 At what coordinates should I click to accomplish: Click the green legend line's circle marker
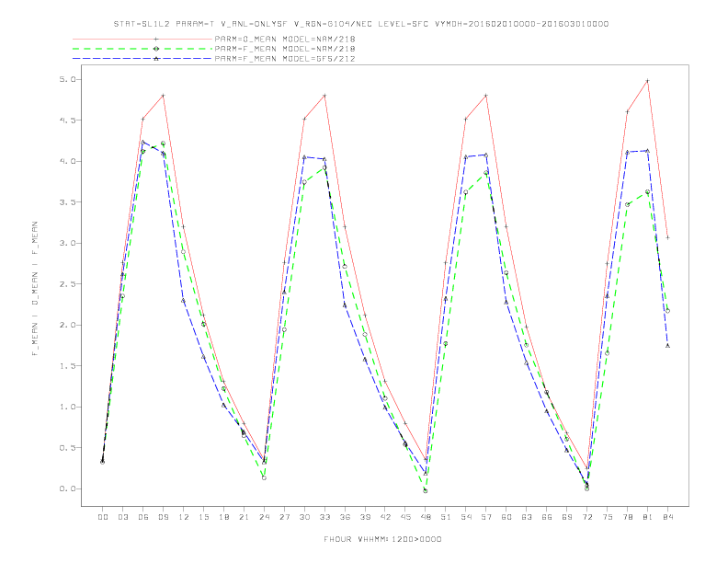click(x=156, y=49)
